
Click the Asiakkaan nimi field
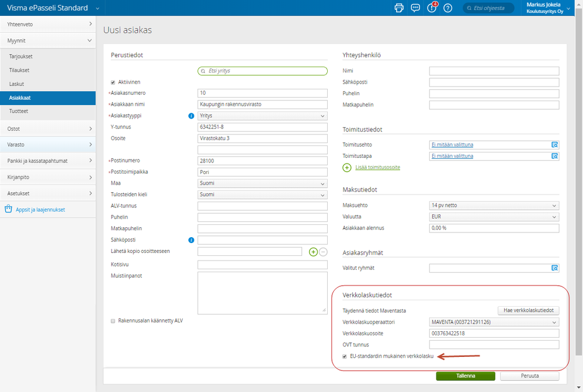262,105
